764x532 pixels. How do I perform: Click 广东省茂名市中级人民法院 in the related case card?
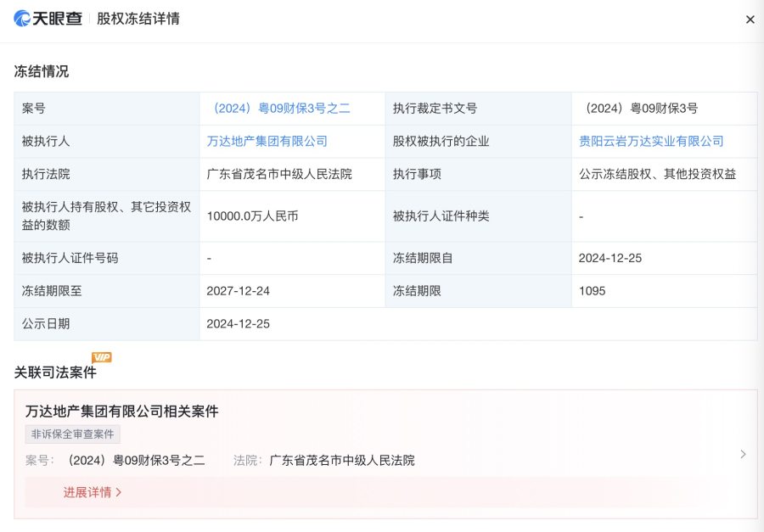tap(342, 461)
